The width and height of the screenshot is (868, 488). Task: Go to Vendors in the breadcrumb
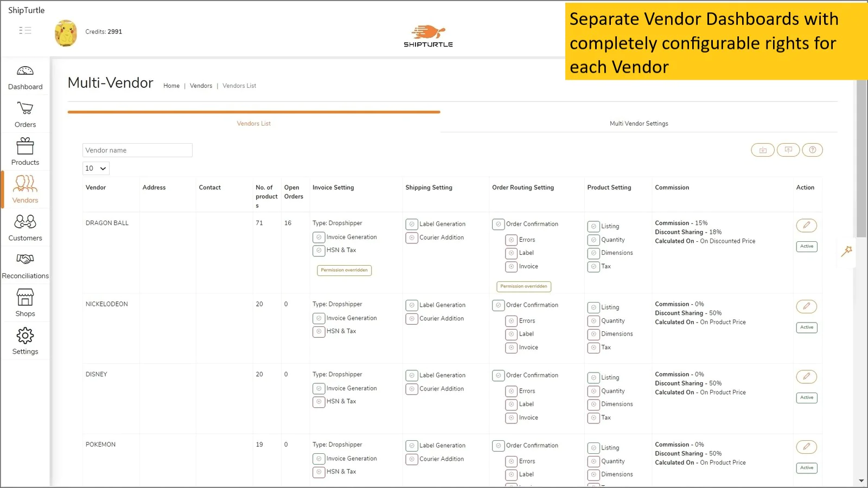[201, 86]
